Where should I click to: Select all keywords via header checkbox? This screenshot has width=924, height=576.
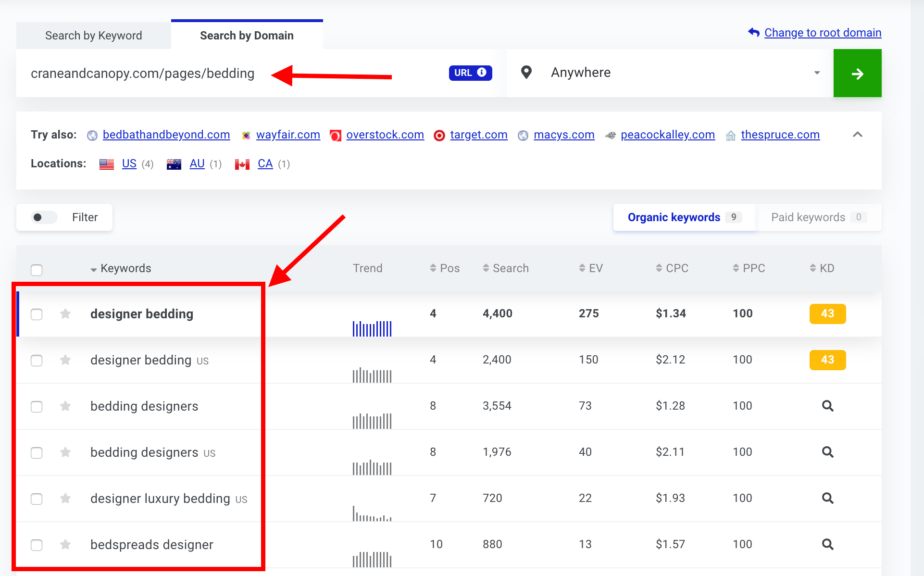coord(37,270)
